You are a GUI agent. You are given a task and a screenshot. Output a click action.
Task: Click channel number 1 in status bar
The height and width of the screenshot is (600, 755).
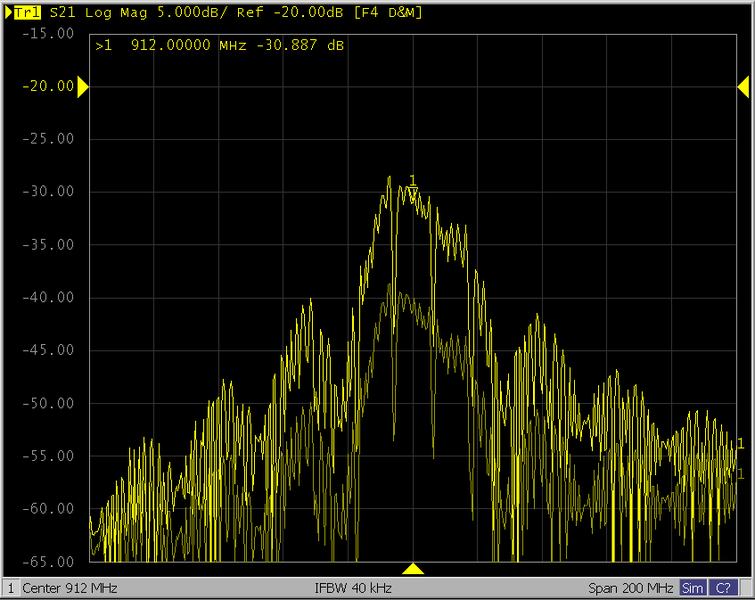pos(10,588)
